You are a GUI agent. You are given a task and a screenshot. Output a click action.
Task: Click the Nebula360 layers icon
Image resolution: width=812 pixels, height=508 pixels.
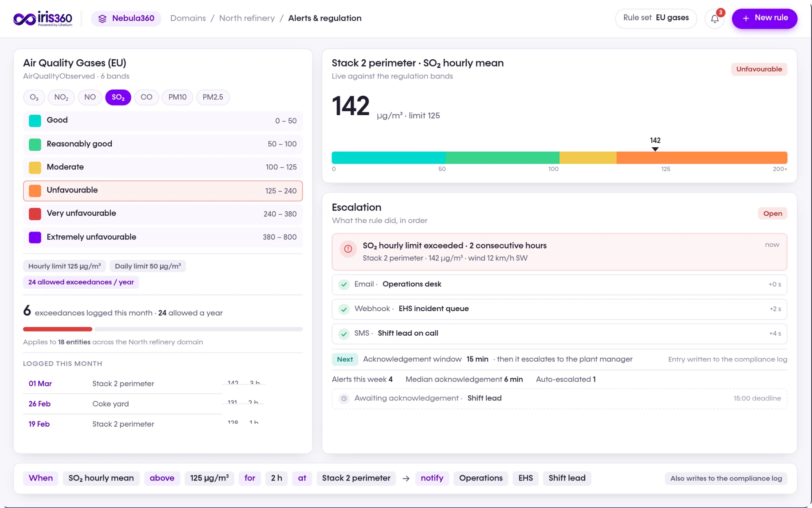[102, 19]
